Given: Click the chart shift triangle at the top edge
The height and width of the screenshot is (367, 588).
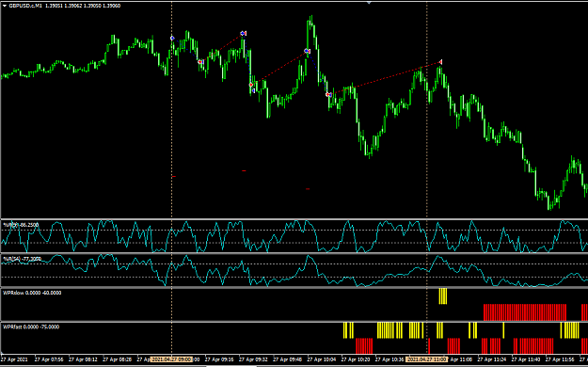Looking at the screenshot, I should 369,3.
